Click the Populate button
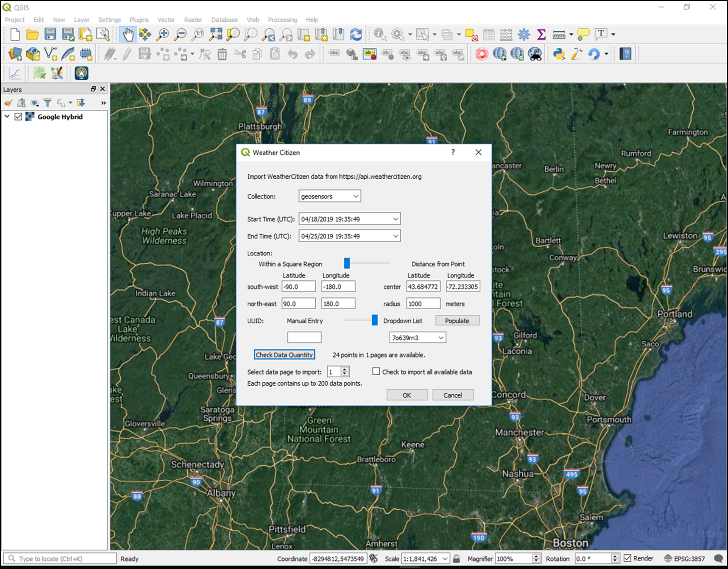The width and height of the screenshot is (728, 569). (x=457, y=321)
